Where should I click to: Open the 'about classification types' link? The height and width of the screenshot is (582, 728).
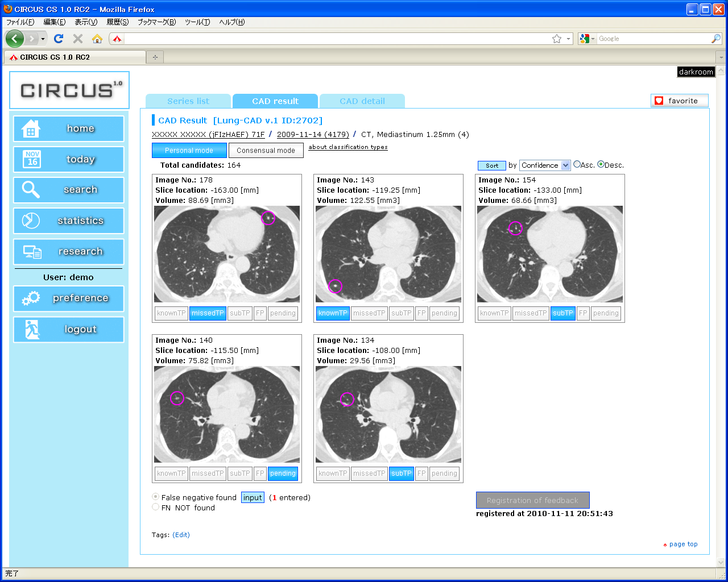point(348,147)
